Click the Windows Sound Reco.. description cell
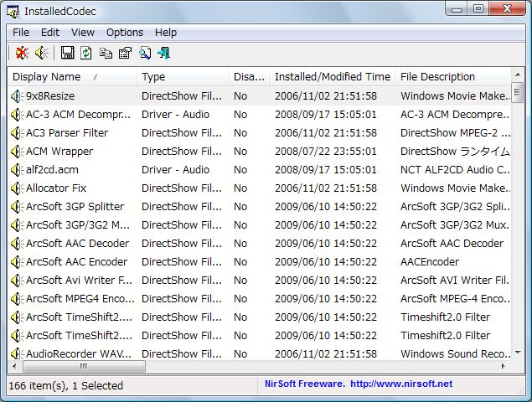532x402 pixels. [x=455, y=353]
